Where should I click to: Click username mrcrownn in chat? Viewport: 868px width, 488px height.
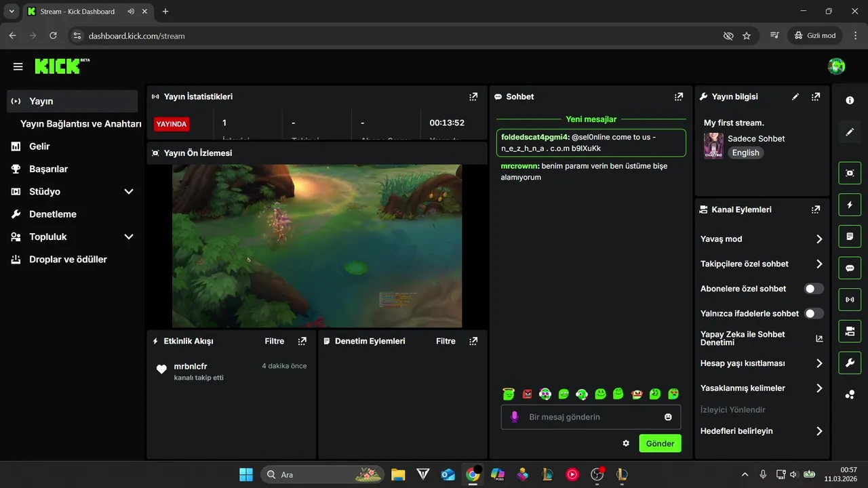coord(519,166)
